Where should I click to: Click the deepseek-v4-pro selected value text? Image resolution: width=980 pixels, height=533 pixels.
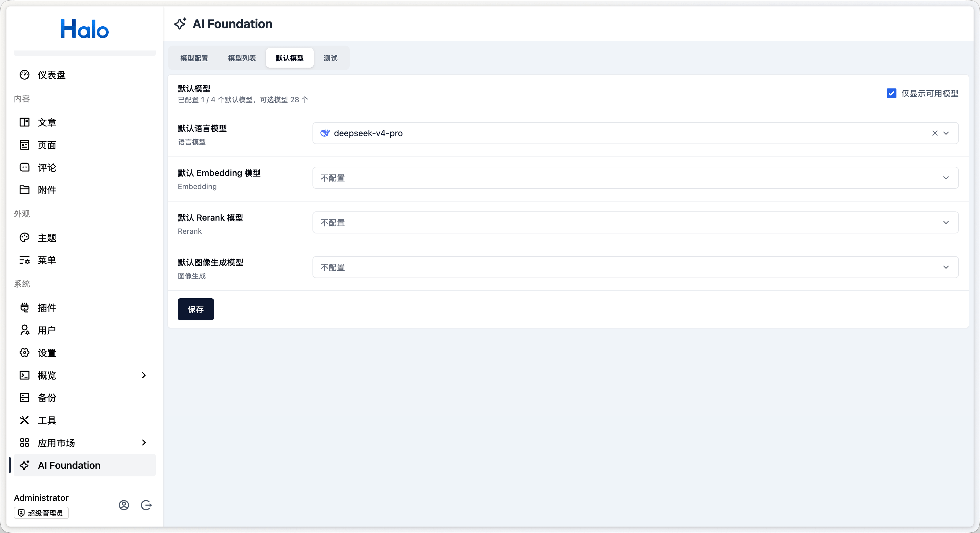[x=368, y=133]
